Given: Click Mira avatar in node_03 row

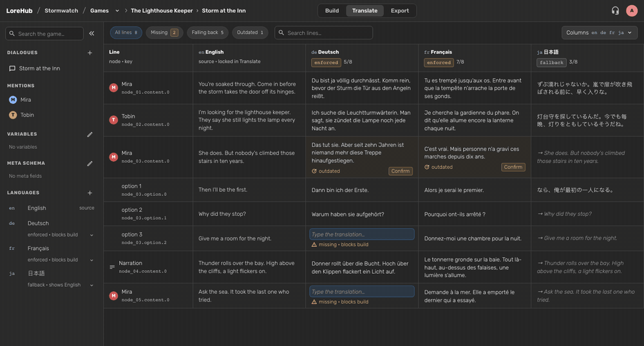Looking at the screenshot, I should [113, 157].
